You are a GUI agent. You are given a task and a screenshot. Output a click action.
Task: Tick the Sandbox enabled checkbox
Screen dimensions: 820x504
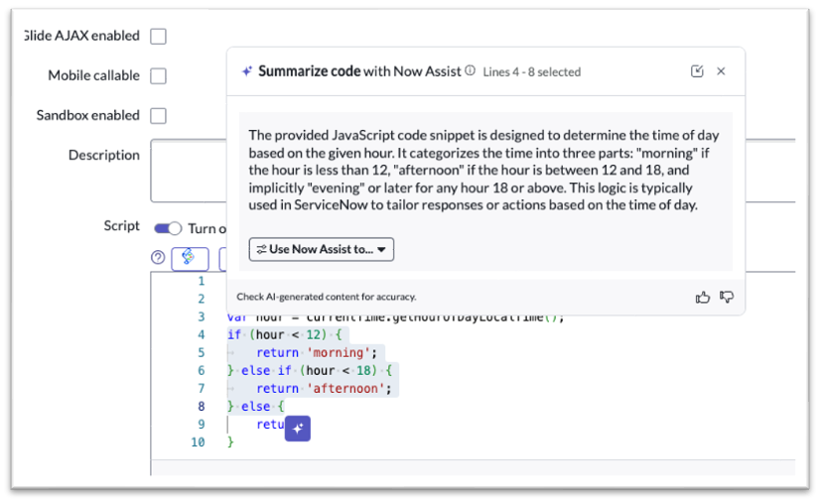point(159,115)
